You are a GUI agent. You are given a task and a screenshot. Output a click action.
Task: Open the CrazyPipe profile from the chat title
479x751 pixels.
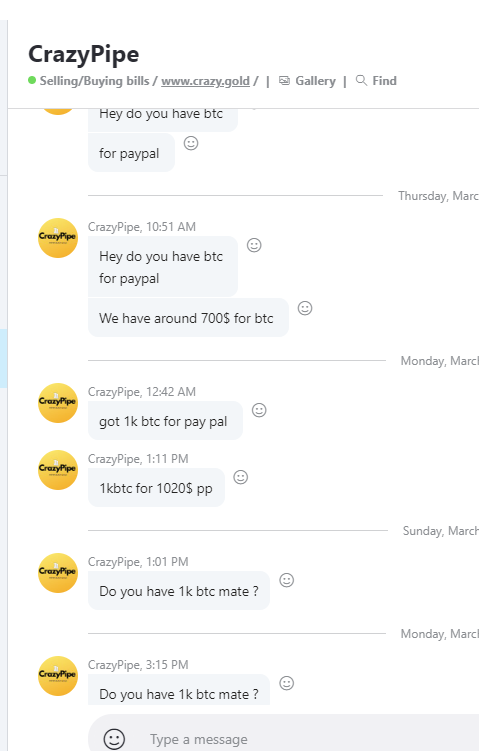83,54
